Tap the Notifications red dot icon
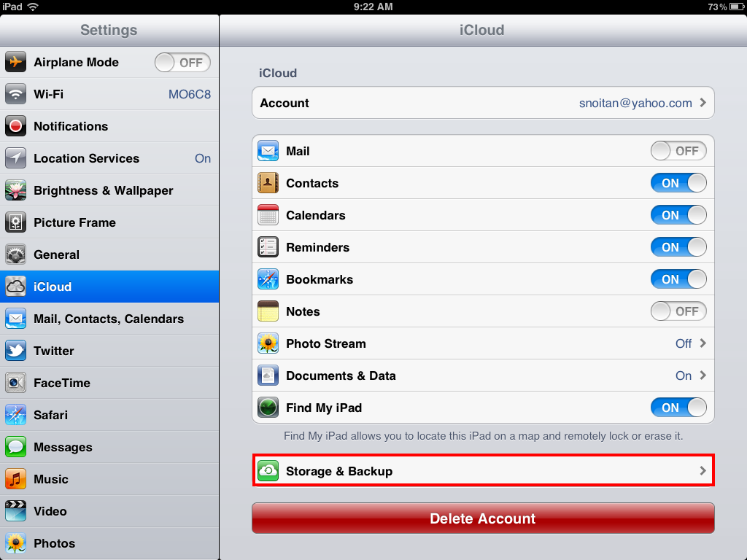Screen dimensions: 747x560 click(x=16, y=126)
